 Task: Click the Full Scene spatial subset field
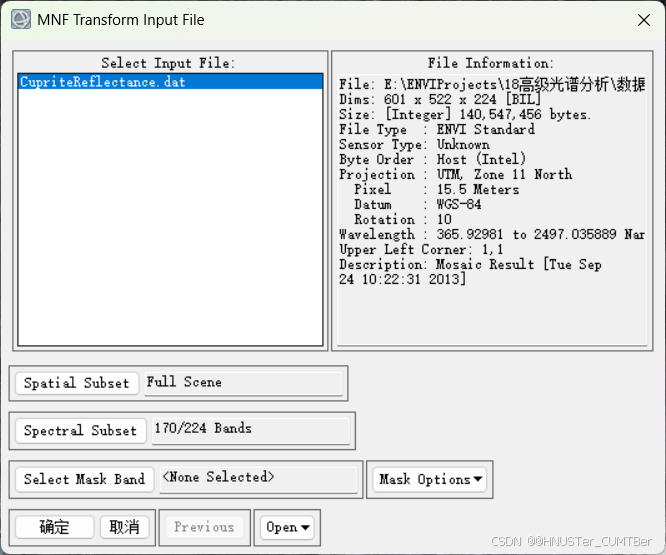pyautogui.click(x=243, y=383)
